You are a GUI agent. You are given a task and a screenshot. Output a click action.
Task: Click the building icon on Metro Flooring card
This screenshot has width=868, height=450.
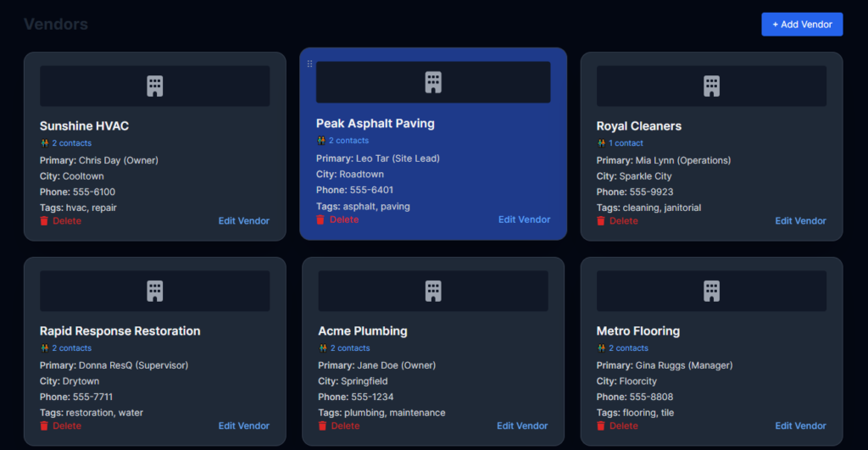[x=711, y=291]
